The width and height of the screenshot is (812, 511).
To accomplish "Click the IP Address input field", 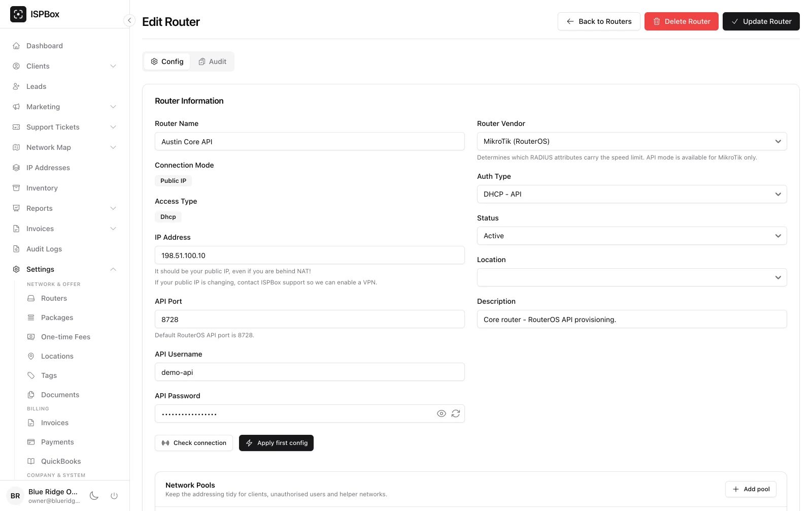I will tap(310, 255).
